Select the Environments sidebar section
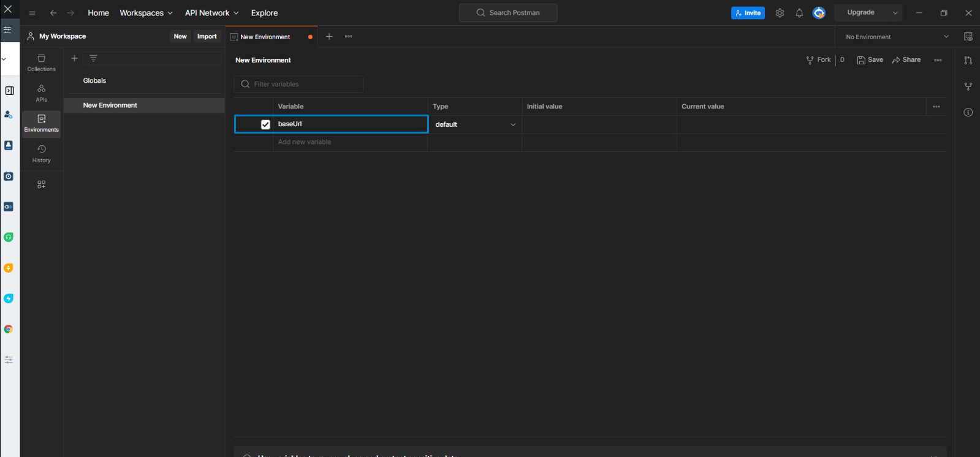The width and height of the screenshot is (980, 457). click(x=41, y=124)
